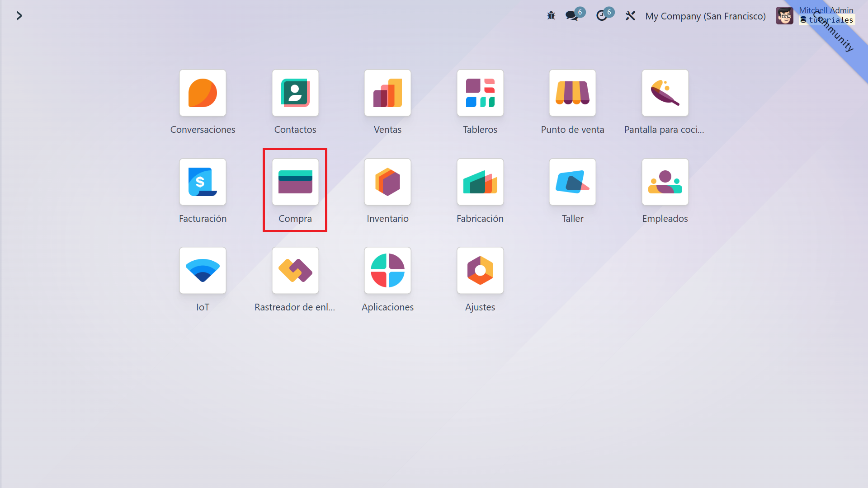Open the Empleados app
The height and width of the screenshot is (488, 868).
(x=665, y=182)
